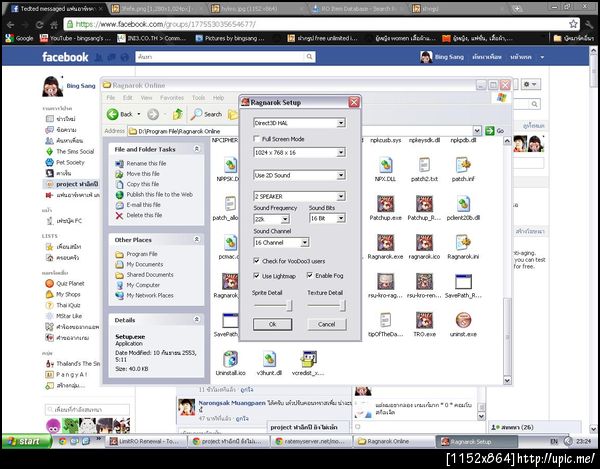Screen dimensions: 600x469
Task: Toggle Enable Fog checkbox
Action: pos(310,275)
